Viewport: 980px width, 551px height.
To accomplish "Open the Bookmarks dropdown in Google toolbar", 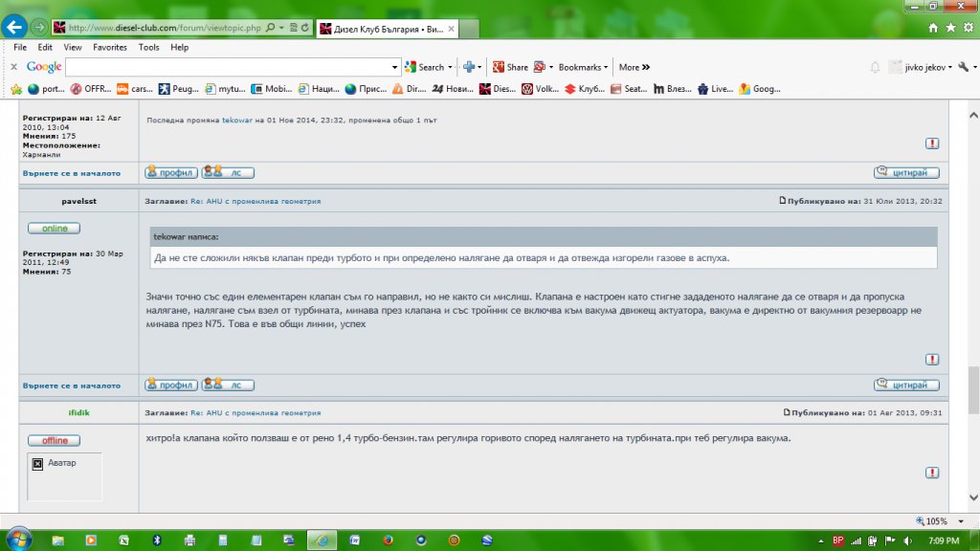I will point(584,67).
